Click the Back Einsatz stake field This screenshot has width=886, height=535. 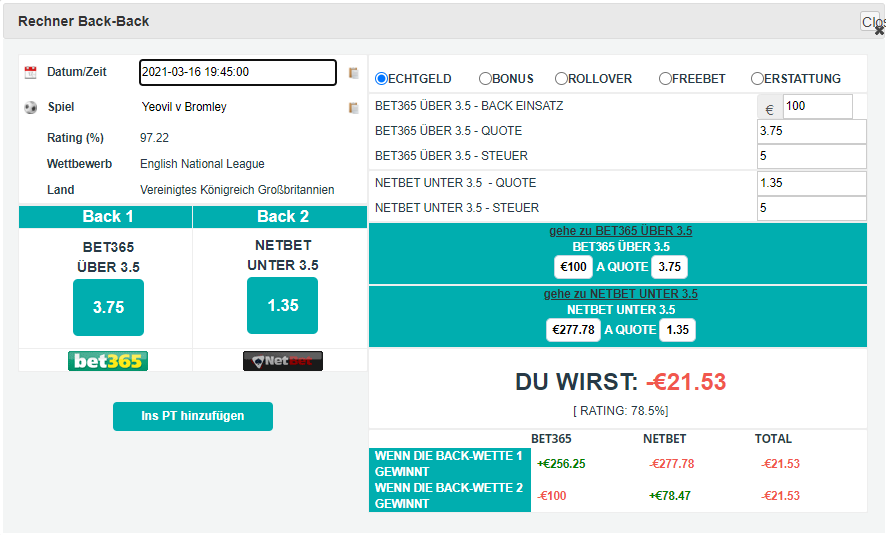point(817,106)
